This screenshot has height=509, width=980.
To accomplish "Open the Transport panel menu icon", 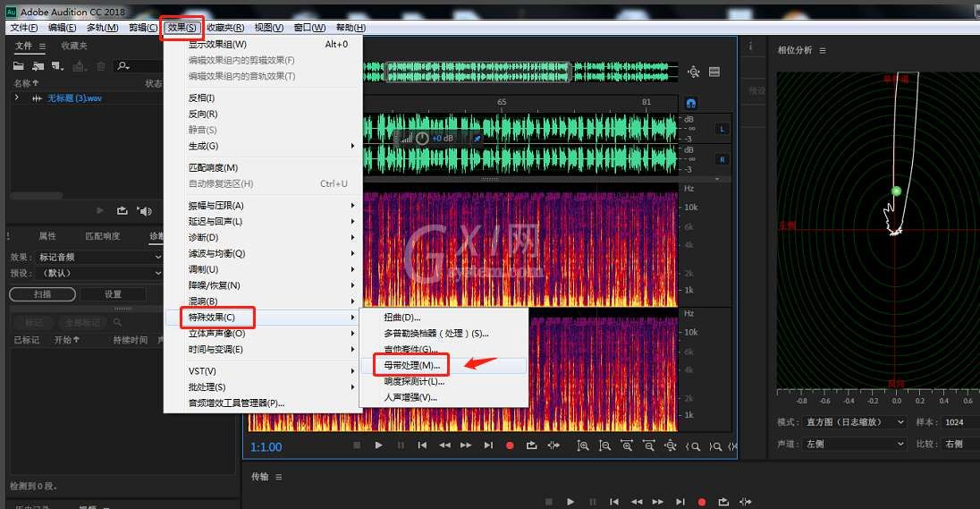I will pos(279,477).
